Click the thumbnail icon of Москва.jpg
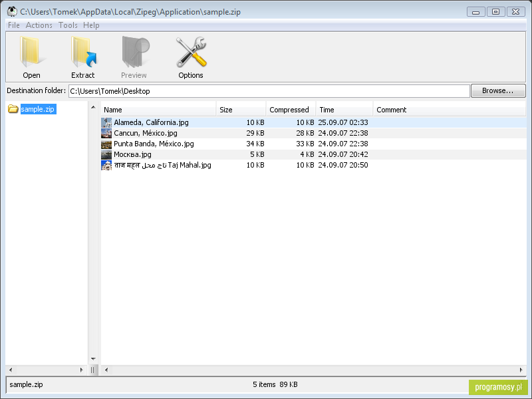The image size is (532, 399). tap(106, 154)
